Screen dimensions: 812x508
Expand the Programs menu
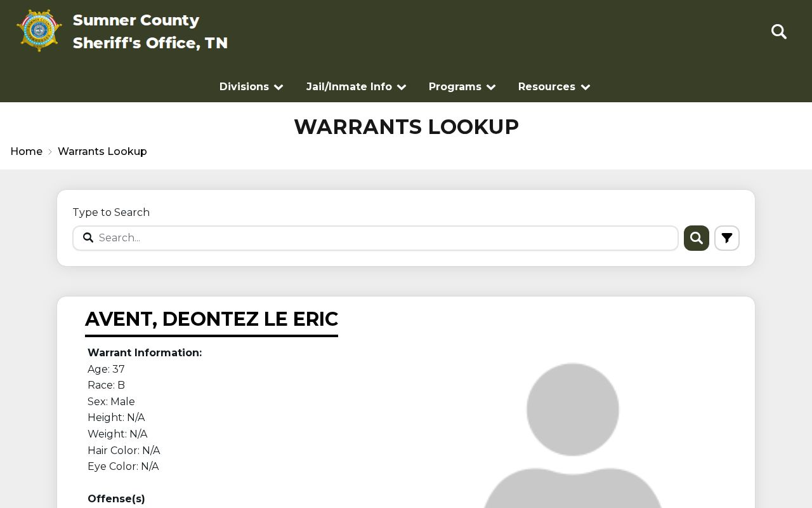(462, 87)
